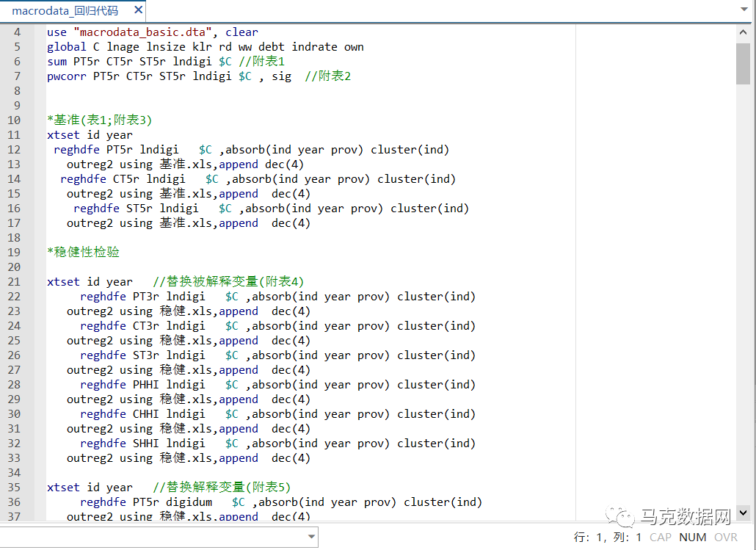Screen dimensions: 756x550
Task: Click the CAP status bar indicator
Action: click(x=660, y=537)
